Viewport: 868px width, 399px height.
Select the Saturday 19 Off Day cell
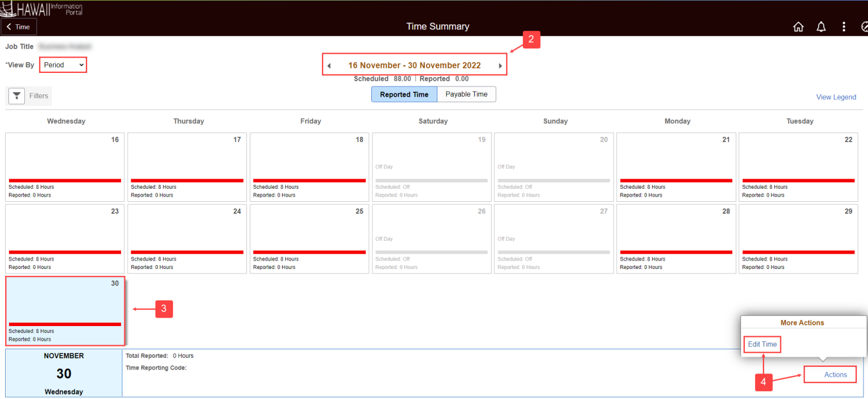(431, 167)
